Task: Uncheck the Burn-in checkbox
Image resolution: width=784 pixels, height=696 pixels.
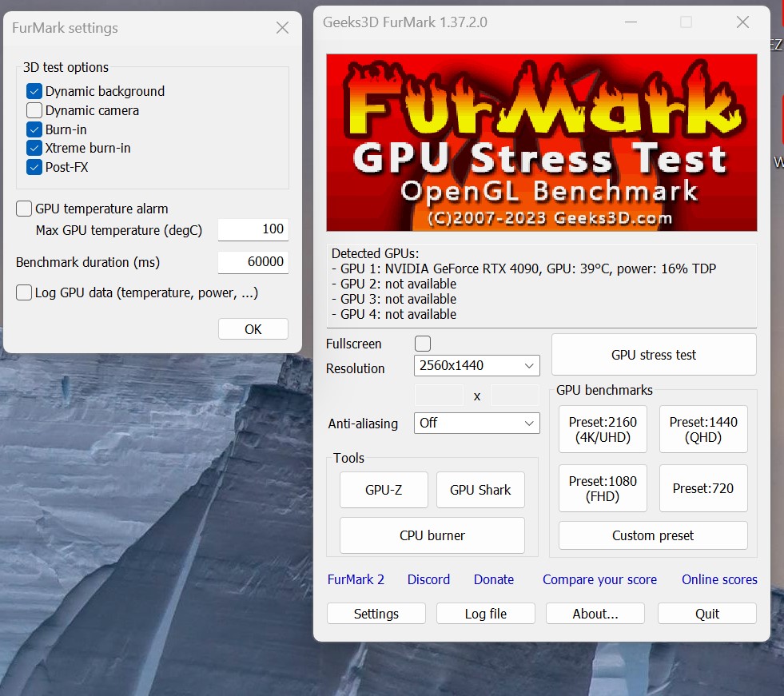Action: (34, 129)
